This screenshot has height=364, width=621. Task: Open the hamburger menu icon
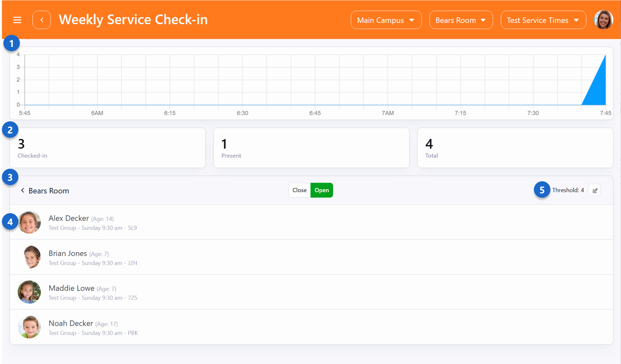click(17, 20)
